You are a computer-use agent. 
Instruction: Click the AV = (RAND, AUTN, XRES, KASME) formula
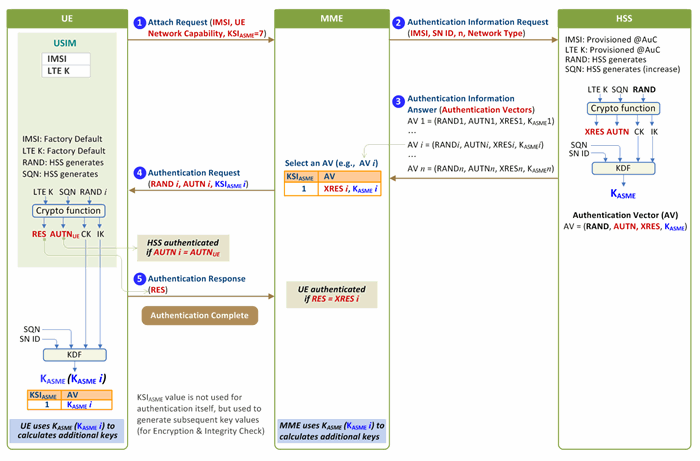point(625,227)
